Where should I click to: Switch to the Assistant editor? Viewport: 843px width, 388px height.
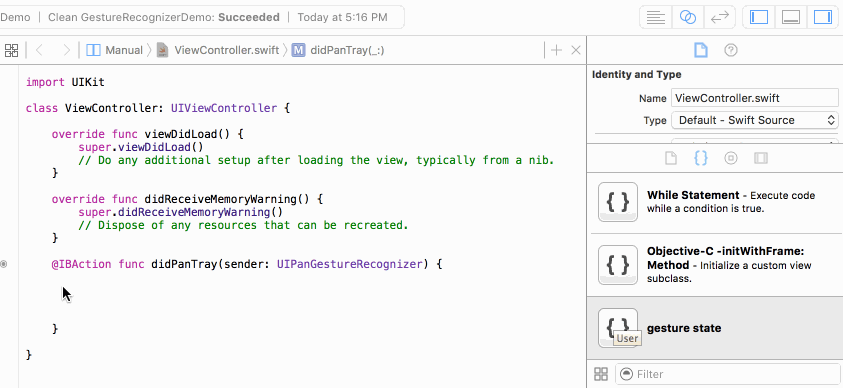tap(688, 17)
